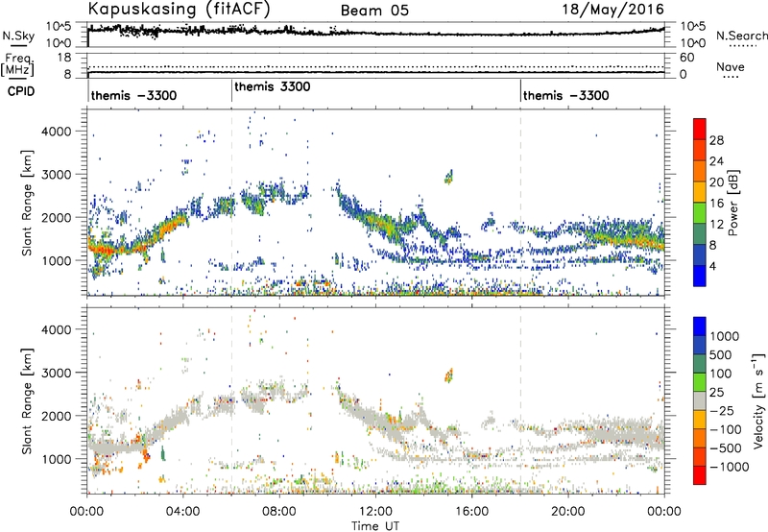Select the Time UT axis title
Screen dimensions: 768x532
click(x=375, y=526)
